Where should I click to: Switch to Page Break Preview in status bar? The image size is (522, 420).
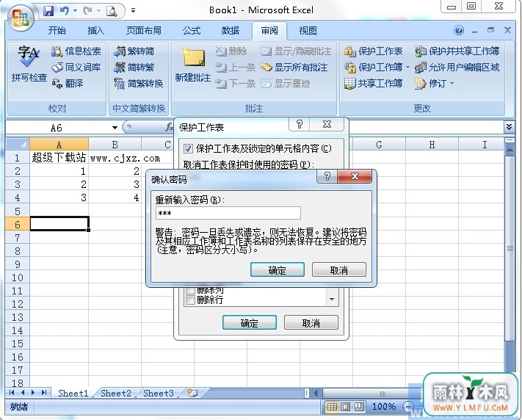359,407
